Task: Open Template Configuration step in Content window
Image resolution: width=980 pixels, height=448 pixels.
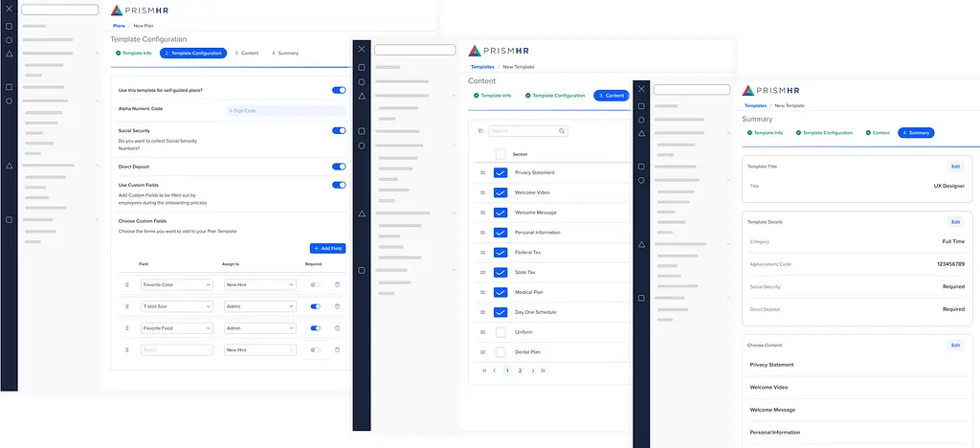Action: pos(556,96)
